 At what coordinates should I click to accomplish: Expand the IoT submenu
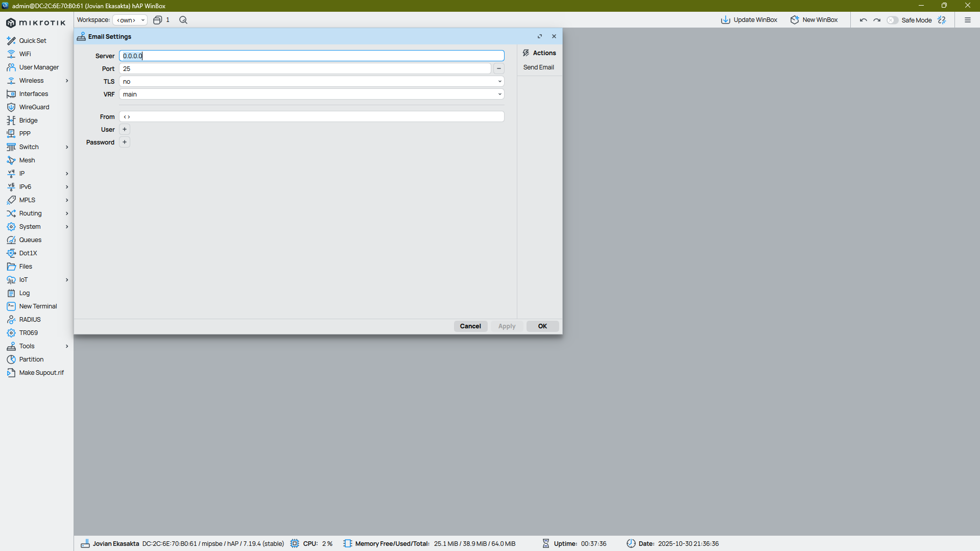pos(67,280)
